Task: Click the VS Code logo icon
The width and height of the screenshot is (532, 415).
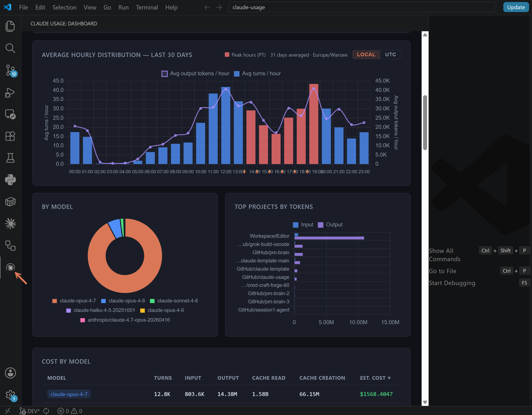Action: (x=7, y=7)
